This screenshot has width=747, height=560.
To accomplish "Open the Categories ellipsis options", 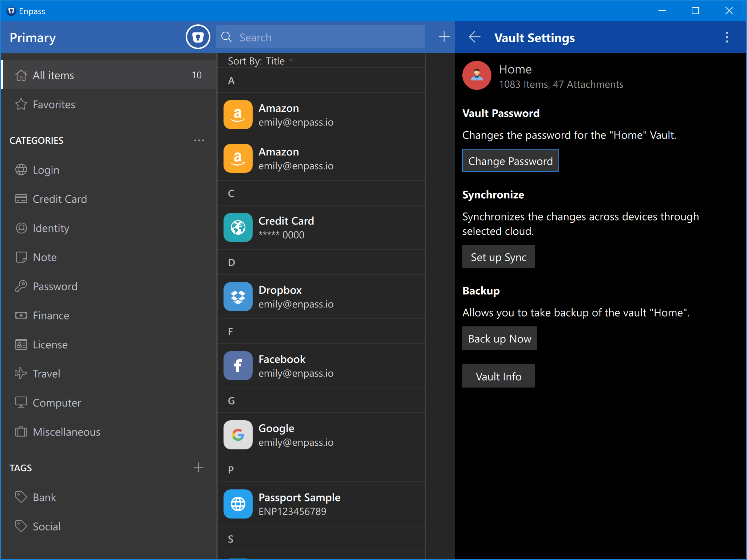I will click(x=199, y=140).
